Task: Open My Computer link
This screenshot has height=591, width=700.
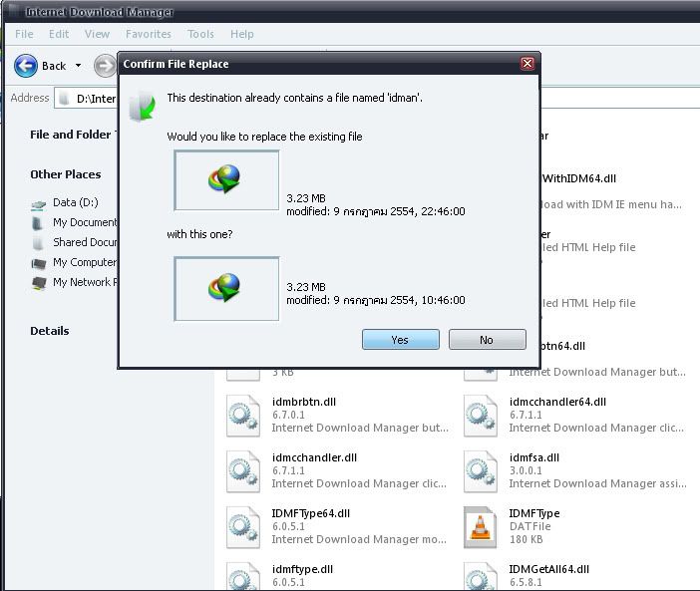Action: click(x=86, y=262)
